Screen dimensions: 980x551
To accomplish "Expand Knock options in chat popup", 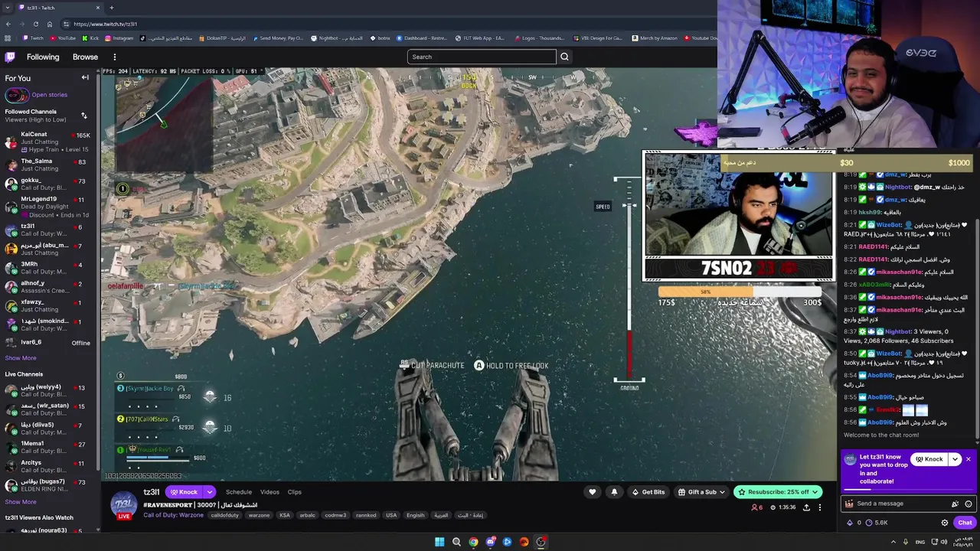I will tap(955, 459).
